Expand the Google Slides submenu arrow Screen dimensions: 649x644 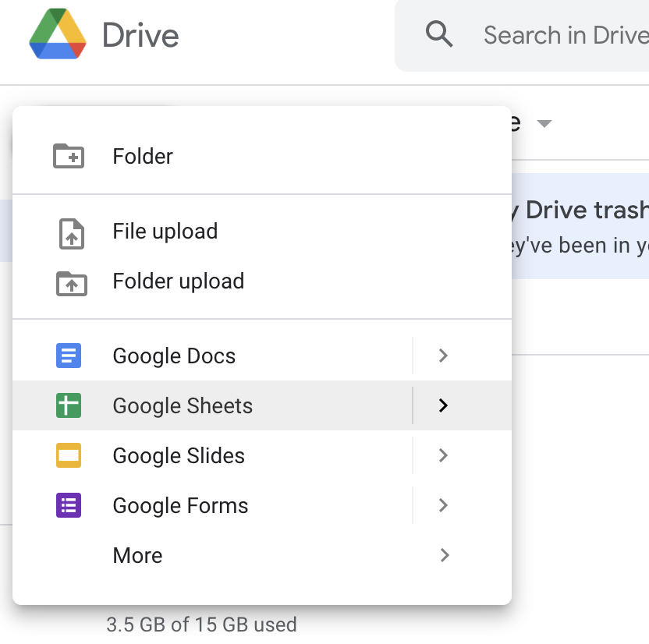[443, 455]
